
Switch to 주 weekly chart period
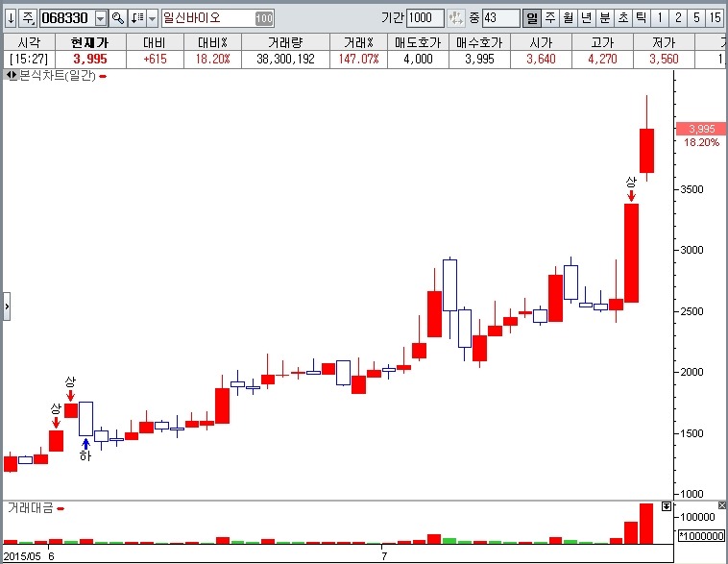(550, 18)
